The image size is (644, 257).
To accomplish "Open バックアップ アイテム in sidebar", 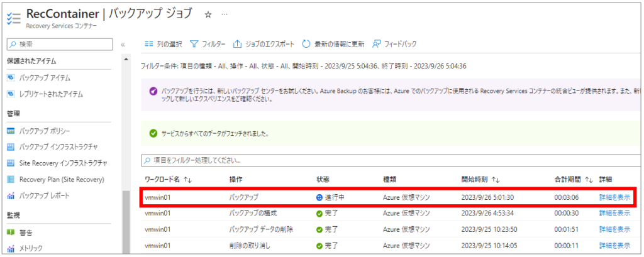I will coord(45,77).
